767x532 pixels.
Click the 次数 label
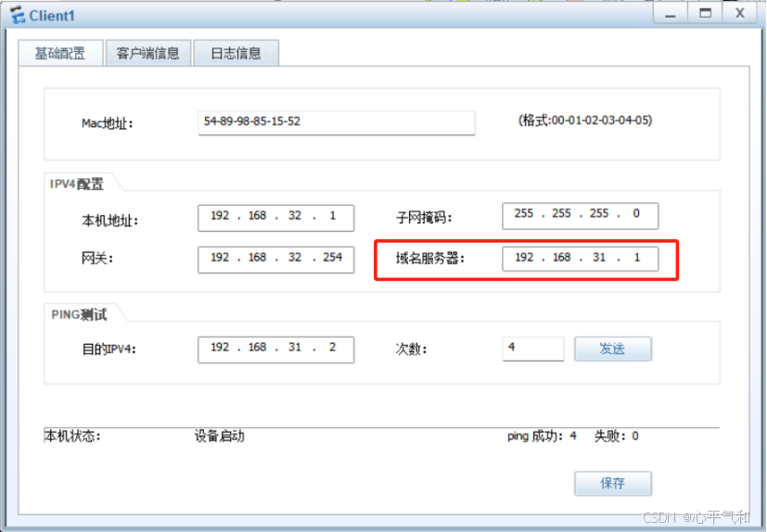pos(411,349)
